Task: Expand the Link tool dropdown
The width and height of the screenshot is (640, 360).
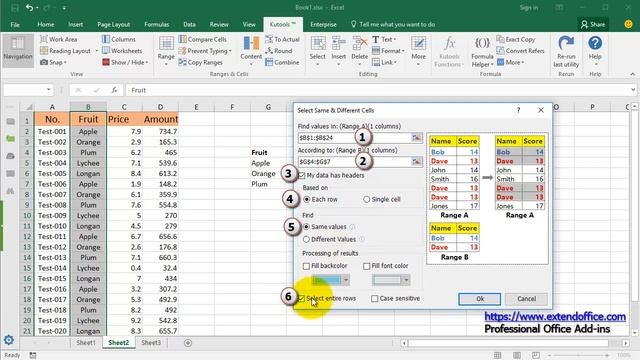Action: coord(395,62)
